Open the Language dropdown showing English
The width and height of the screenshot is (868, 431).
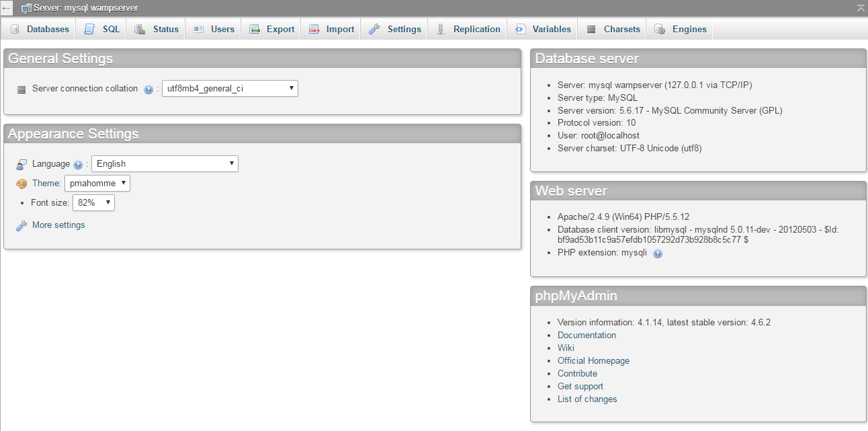pos(165,163)
